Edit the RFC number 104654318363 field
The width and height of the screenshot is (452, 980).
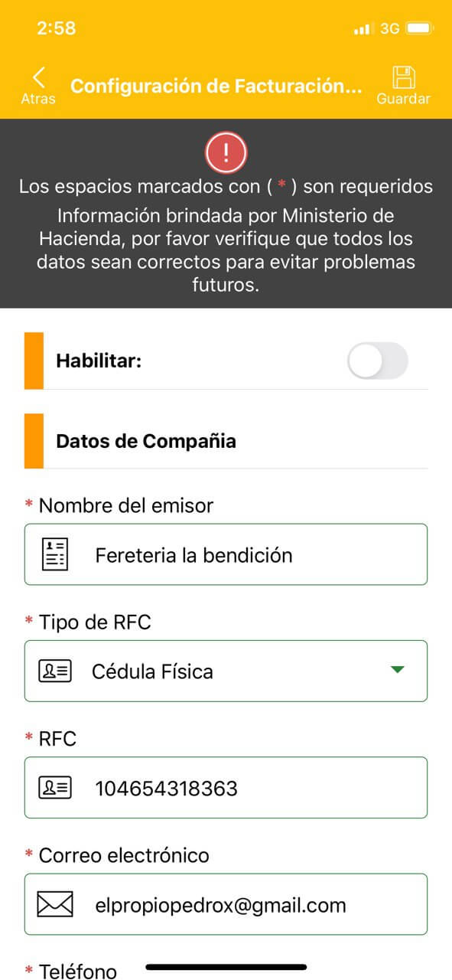(x=226, y=787)
